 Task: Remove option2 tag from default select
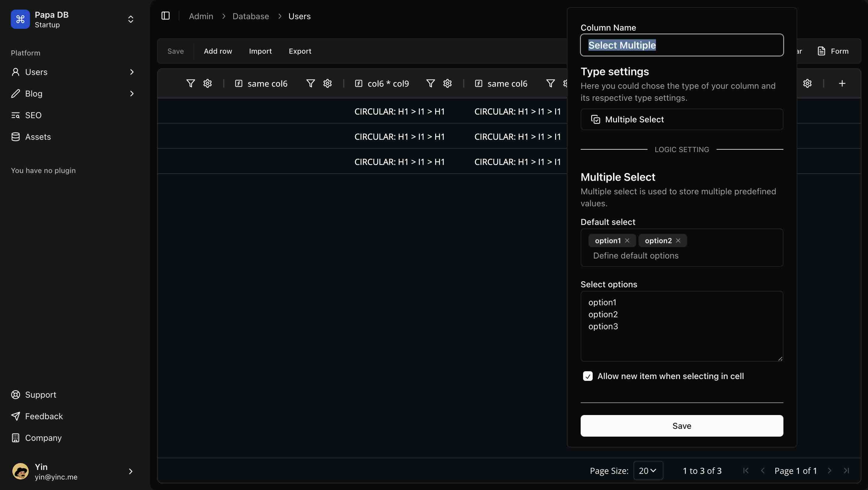click(x=678, y=240)
